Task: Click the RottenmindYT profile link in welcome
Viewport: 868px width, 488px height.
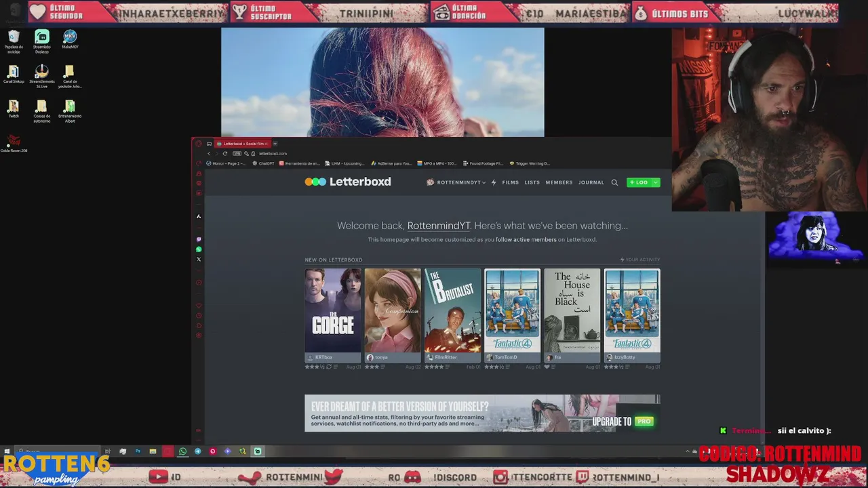Action: [439, 226]
